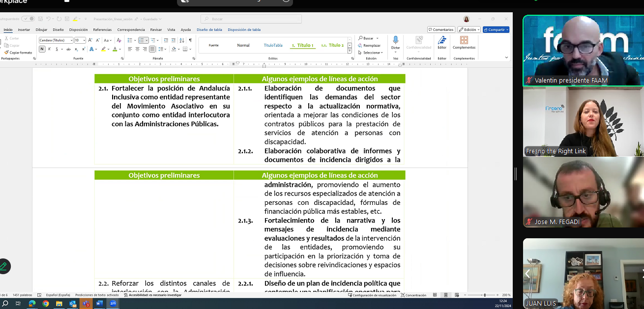Click the highlighter icon in quick access toolbar
This screenshot has width=644, height=309.
pyautogui.click(x=75, y=19)
